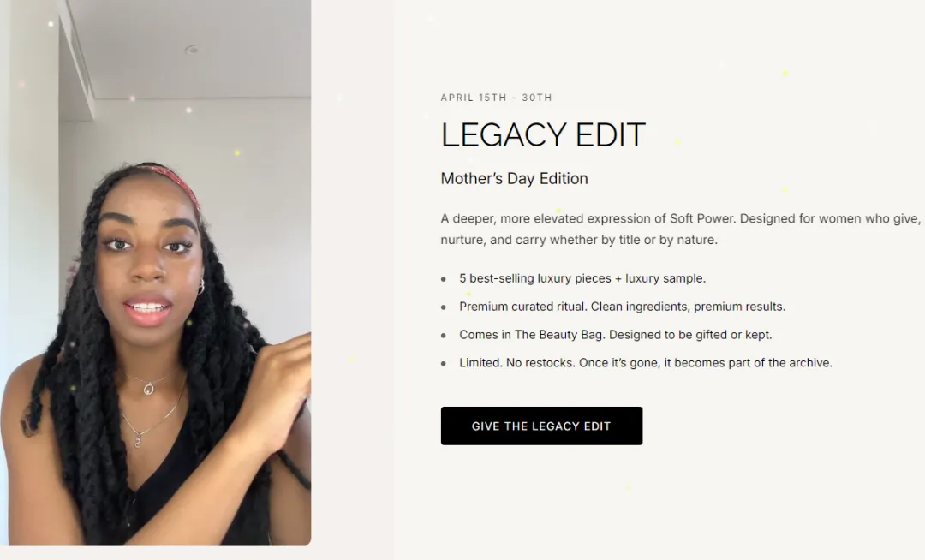Click the 'Premium curated ritual' bullet text
This screenshot has width=925, height=560.
coord(623,307)
